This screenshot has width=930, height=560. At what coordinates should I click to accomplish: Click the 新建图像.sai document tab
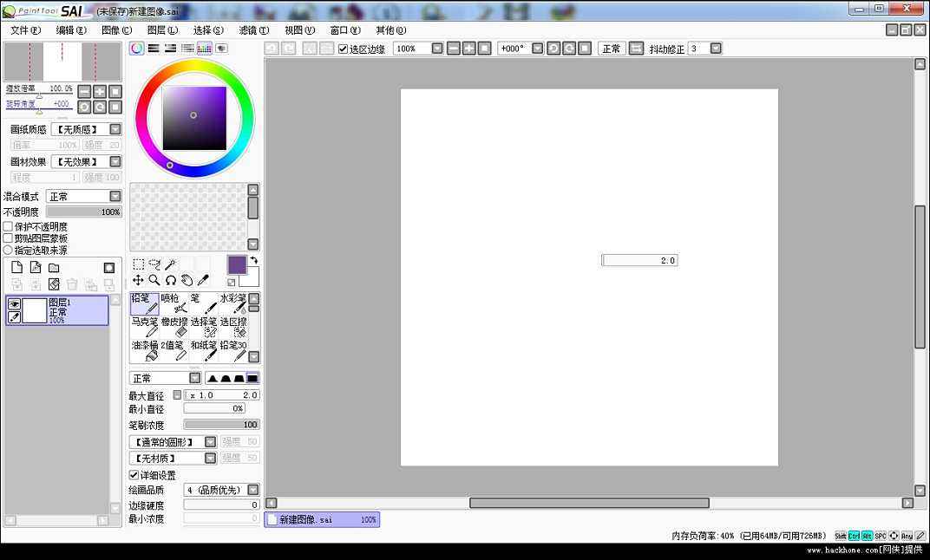(x=322, y=519)
